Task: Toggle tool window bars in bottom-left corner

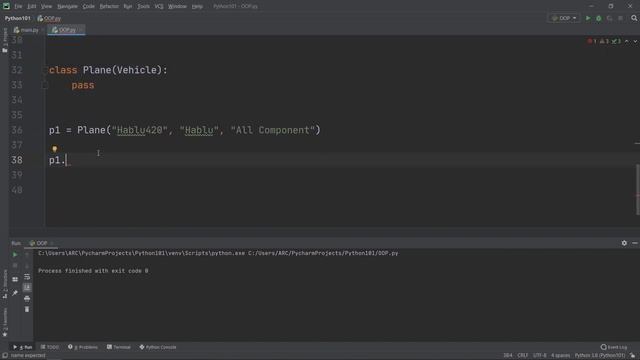Action: pyautogui.click(x=4, y=356)
